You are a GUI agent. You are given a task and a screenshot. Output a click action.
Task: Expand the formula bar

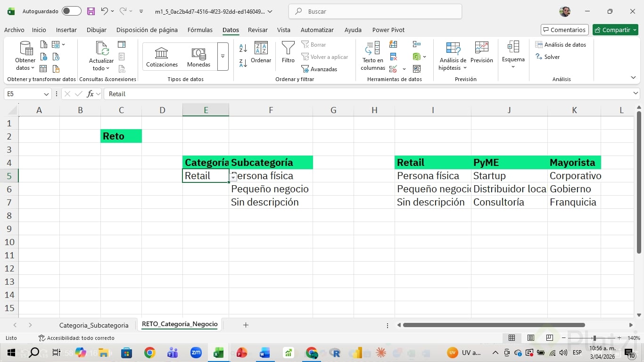coord(636,93)
